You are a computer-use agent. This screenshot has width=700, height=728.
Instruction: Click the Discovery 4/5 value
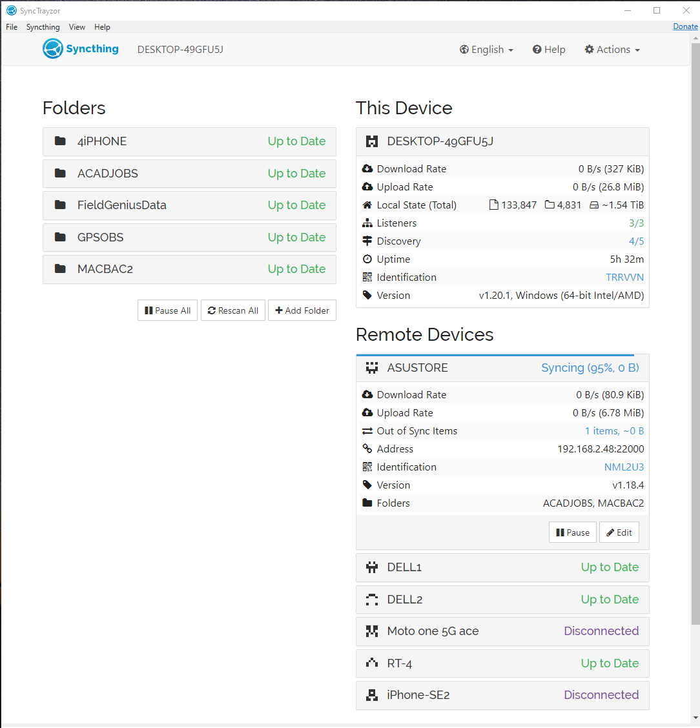click(636, 241)
